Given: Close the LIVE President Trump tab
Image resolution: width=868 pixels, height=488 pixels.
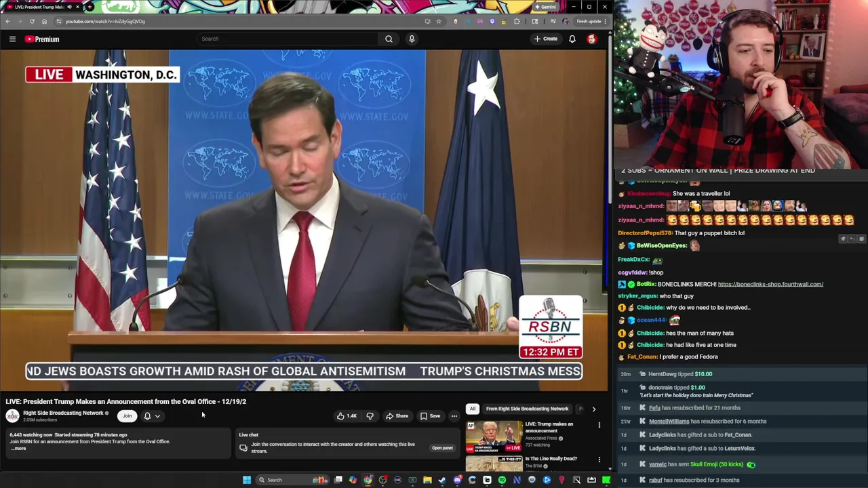Looking at the screenshot, I should click(x=77, y=7).
